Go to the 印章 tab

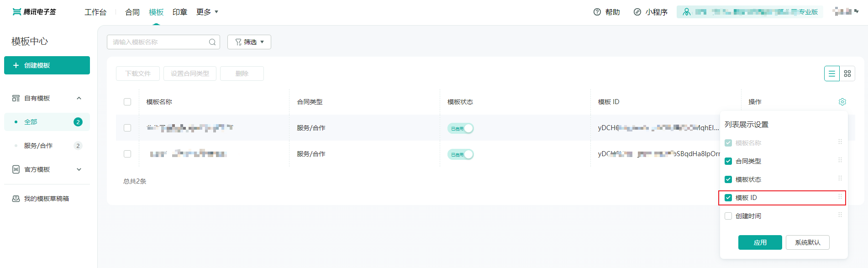(x=180, y=12)
